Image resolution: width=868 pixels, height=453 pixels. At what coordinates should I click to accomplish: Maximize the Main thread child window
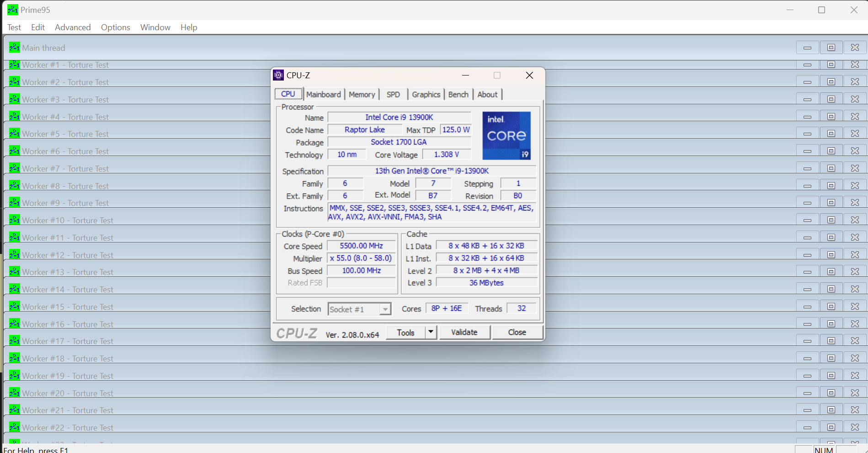(831, 48)
